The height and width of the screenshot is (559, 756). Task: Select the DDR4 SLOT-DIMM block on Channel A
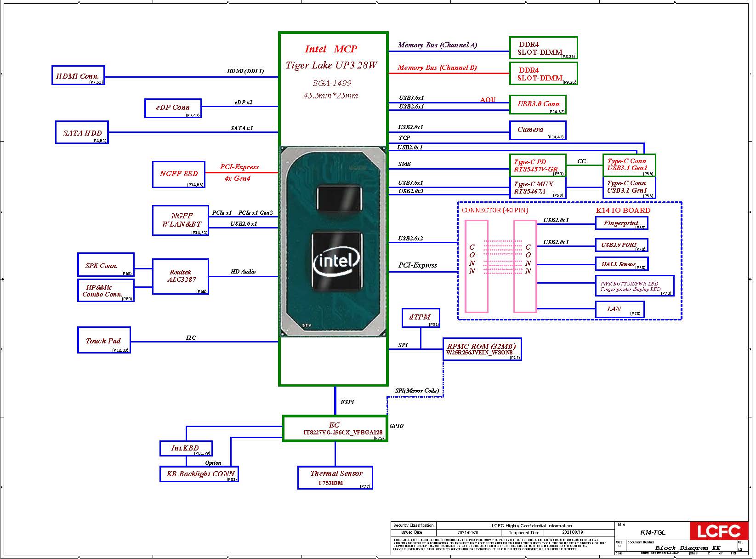click(544, 48)
